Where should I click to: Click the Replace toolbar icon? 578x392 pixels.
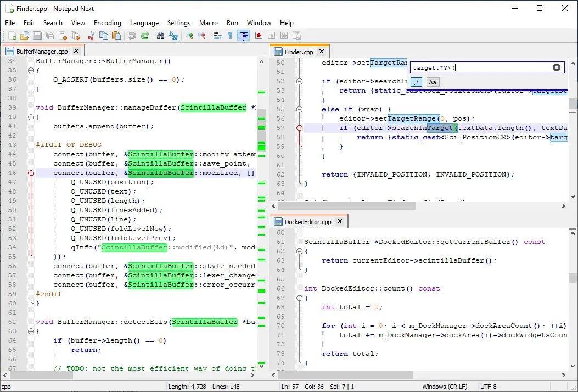[173, 36]
